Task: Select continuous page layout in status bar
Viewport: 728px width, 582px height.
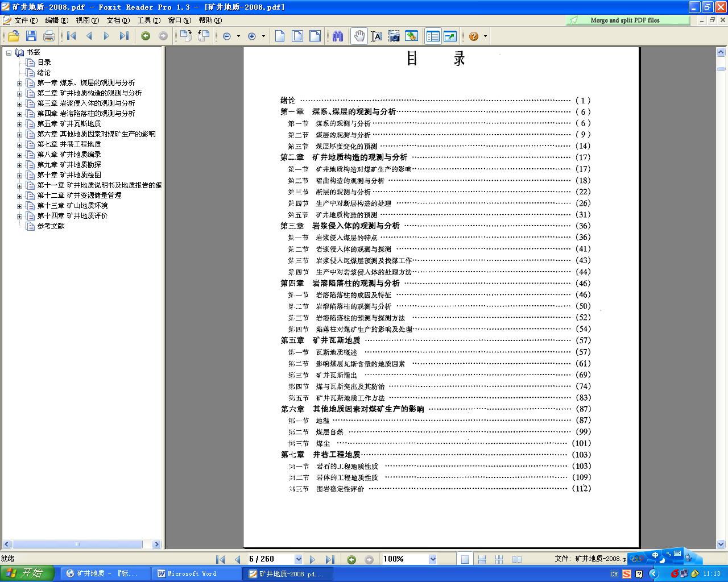Action: 482,560
